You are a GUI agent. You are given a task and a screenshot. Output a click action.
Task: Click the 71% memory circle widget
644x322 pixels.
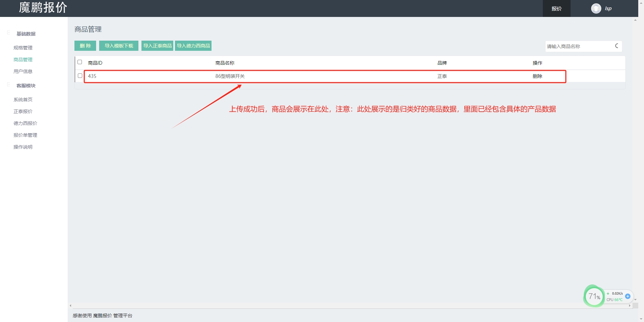[594, 297]
